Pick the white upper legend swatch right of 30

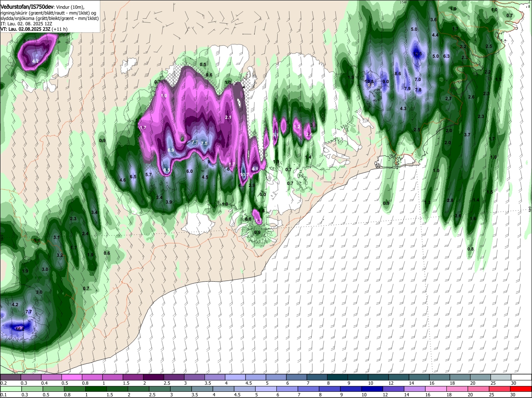pyautogui.click(x=522, y=377)
